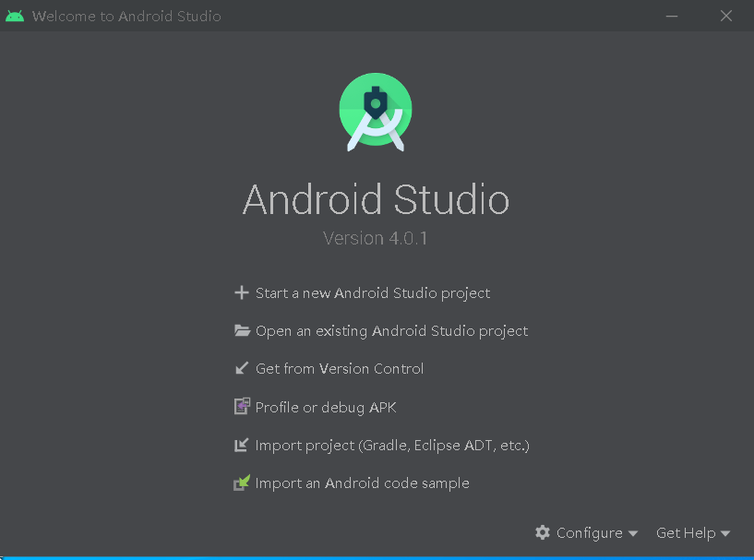Click the Android head icon in title bar
Viewport: 754px width, 560px height.
(15, 16)
